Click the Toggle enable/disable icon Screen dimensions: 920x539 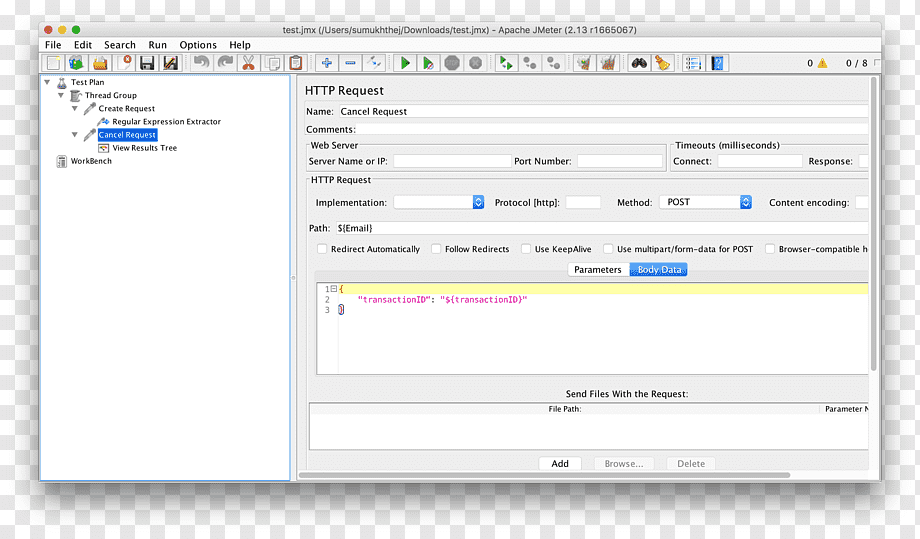pos(374,63)
